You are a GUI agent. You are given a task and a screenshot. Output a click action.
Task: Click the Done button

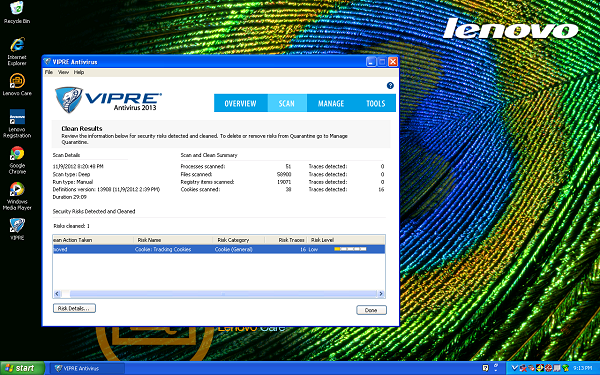click(x=371, y=310)
